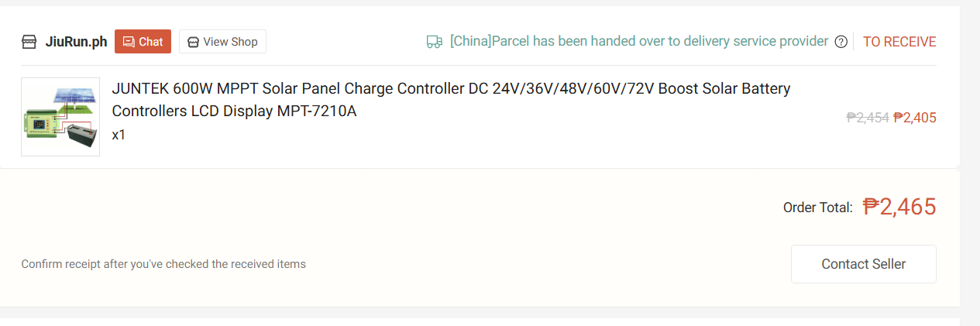
Task: Open the JUNTEK 600W MPPT product title
Action: coord(451,89)
